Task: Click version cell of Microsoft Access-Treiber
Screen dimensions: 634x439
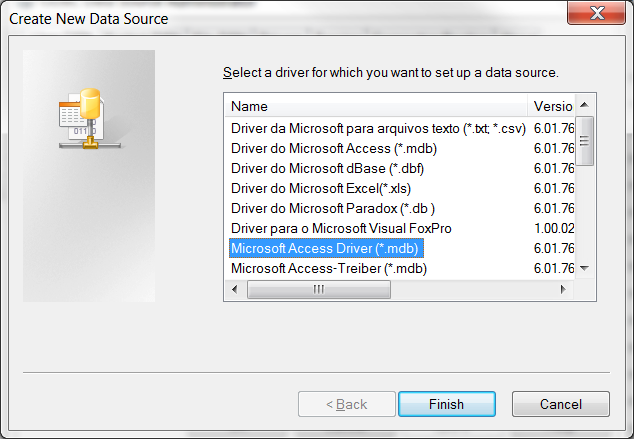Action: click(554, 268)
